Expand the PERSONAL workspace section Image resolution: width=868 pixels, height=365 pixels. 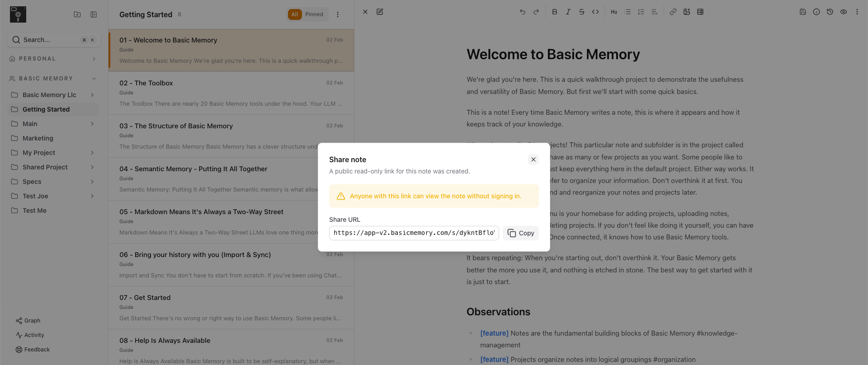tap(94, 59)
